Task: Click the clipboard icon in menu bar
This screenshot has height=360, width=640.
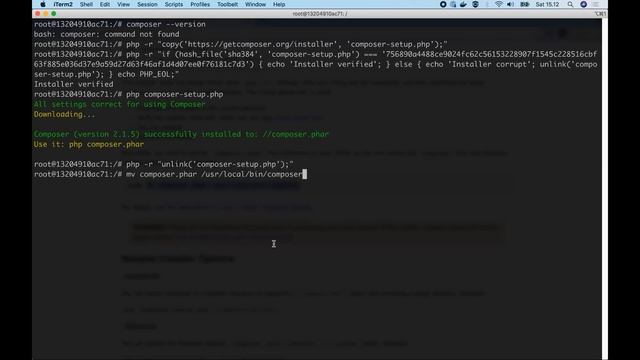Action: [453, 4]
